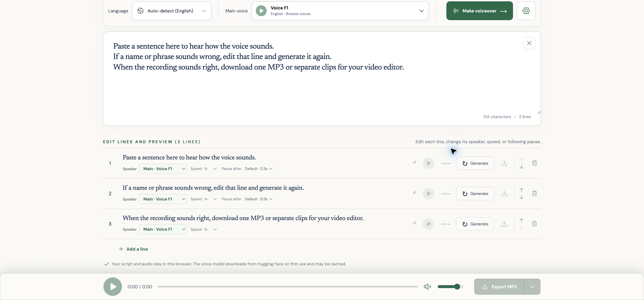Delete line 2 with trash icon
This screenshot has width=644, height=300.
535,193
